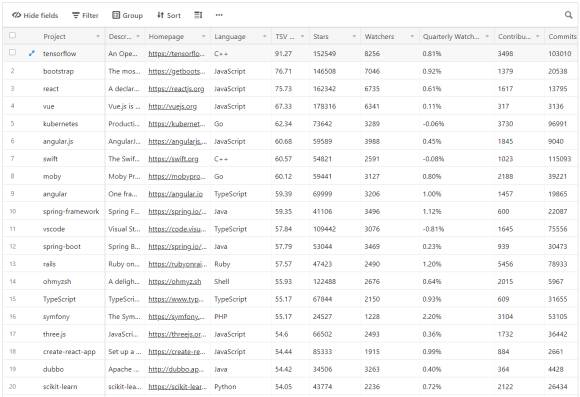The image size is (580, 397).
Task: Open the Project column dropdown arrow
Action: [x=98, y=36]
